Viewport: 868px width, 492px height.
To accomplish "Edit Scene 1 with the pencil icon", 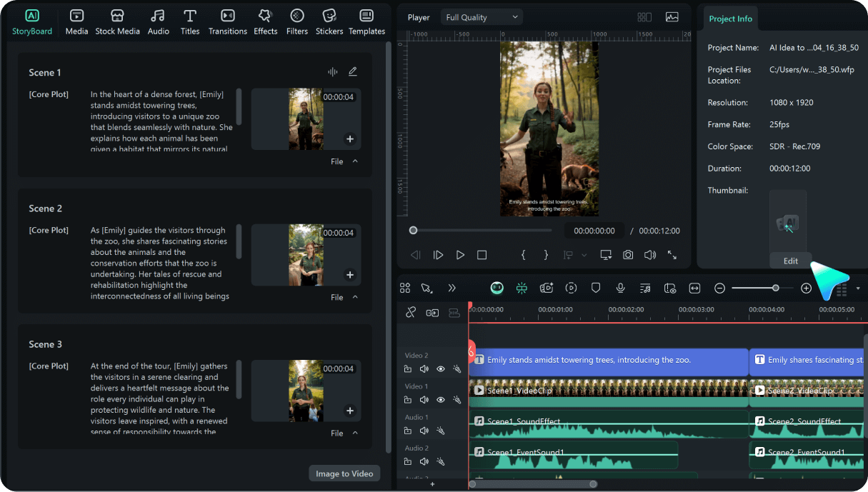I will pyautogui.click(x=352, y=72).
